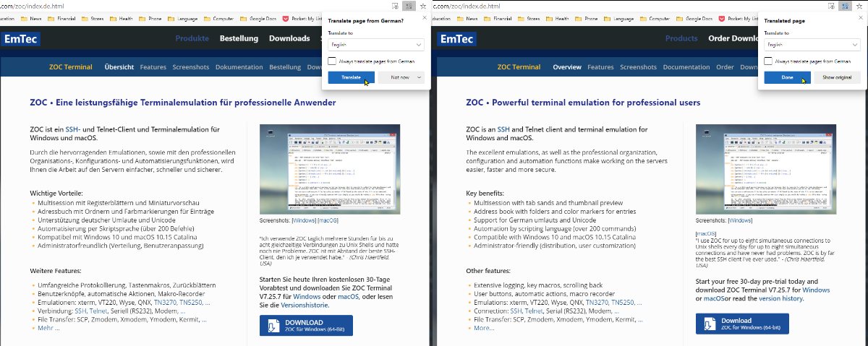Open the Screenshots tab on the German page
868x346 pixels.
[x=190, y=67]
